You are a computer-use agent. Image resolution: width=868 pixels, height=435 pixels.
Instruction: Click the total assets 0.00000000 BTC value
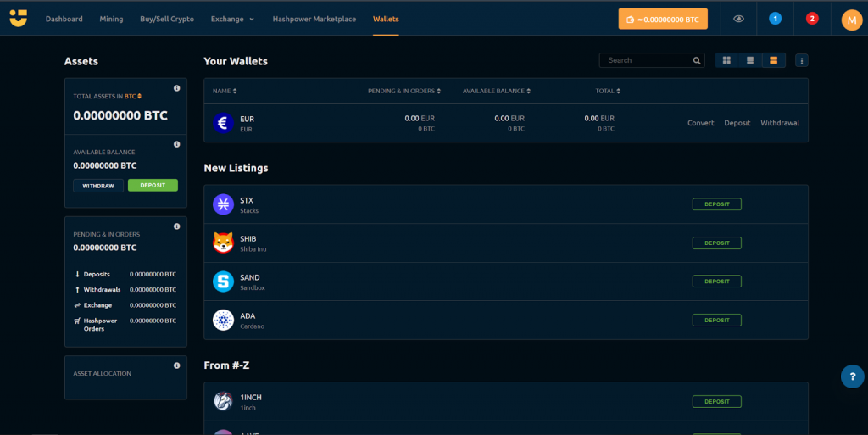point(120,115)
